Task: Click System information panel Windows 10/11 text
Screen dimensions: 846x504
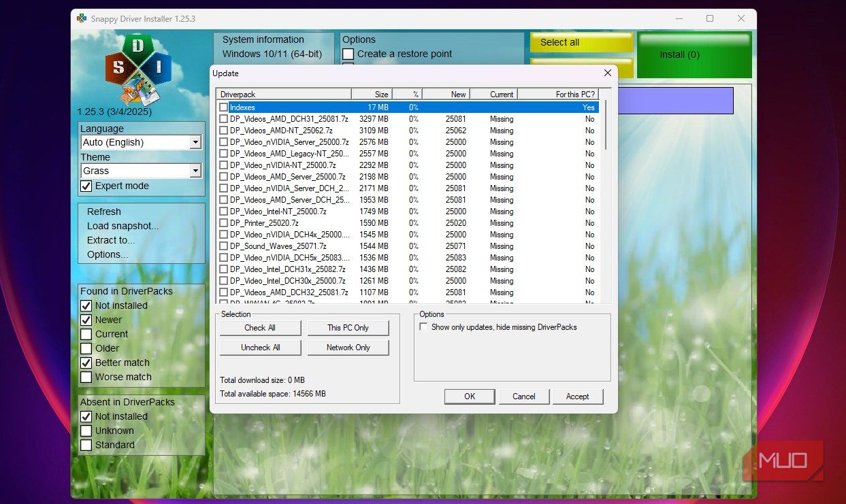Action: (272, 54)
